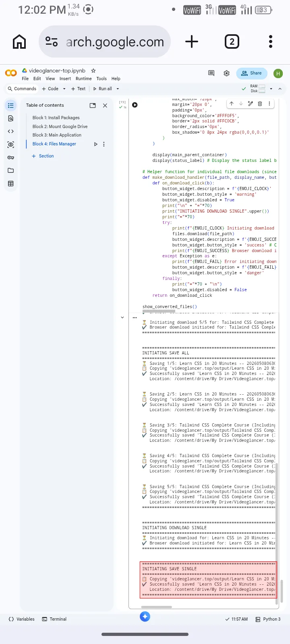The image size is (290, 644).
Task: Open output options three-dot menu
Action: 135,317
